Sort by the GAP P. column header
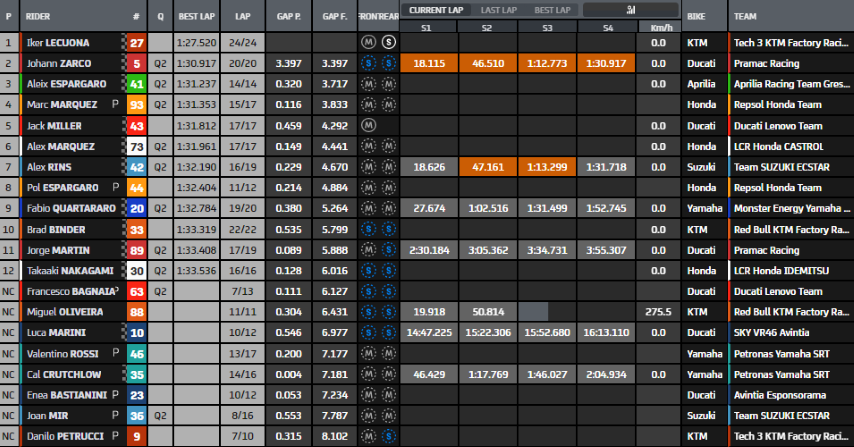The image size is (854, 447). tap(289, 16)
